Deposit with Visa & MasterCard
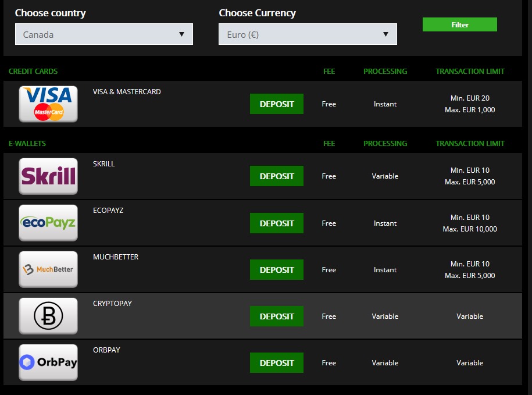The image size is (532, 395). (x=277, y=104)
